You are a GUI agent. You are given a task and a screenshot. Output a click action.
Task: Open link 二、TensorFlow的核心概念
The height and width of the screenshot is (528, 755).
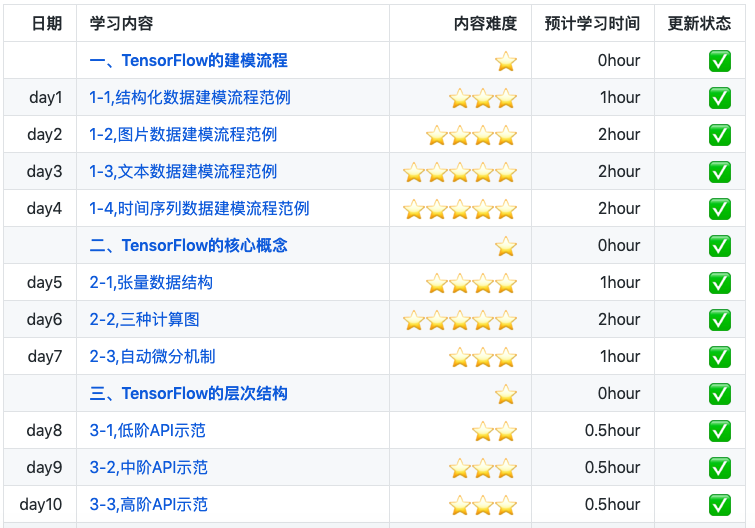point(188,246)
